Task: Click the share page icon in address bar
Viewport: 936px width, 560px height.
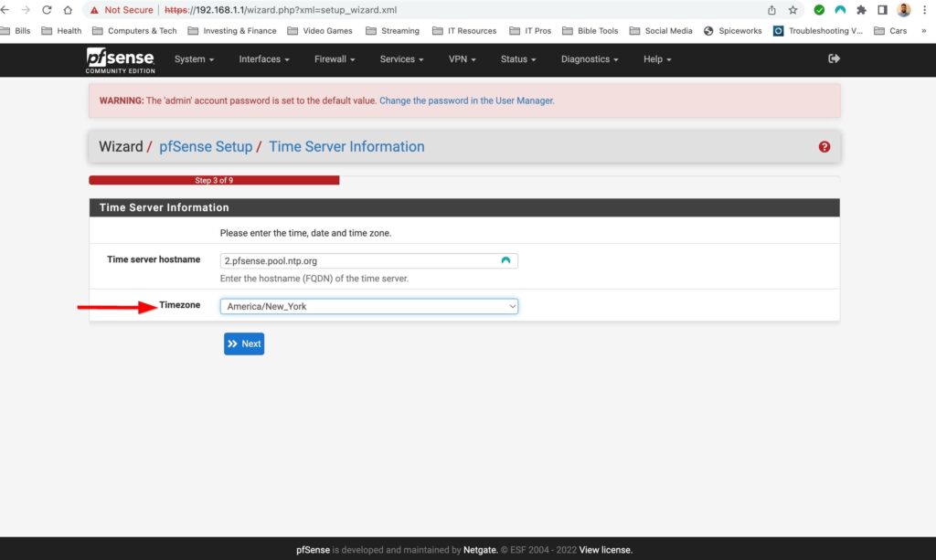Action: click(771, 10)
